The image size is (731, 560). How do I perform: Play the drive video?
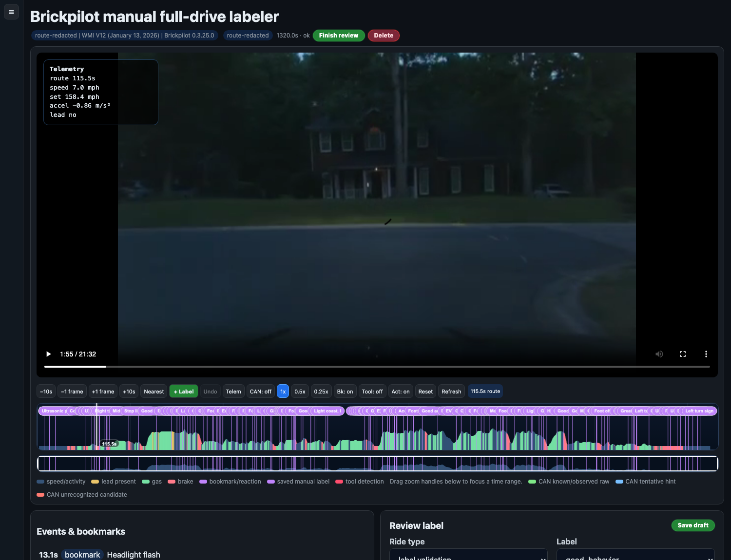tap(48, 354)
